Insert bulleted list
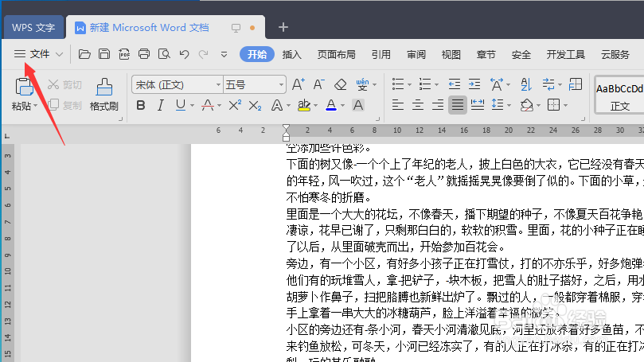This screenshot has width=644, height=362. tap(398, 84)
